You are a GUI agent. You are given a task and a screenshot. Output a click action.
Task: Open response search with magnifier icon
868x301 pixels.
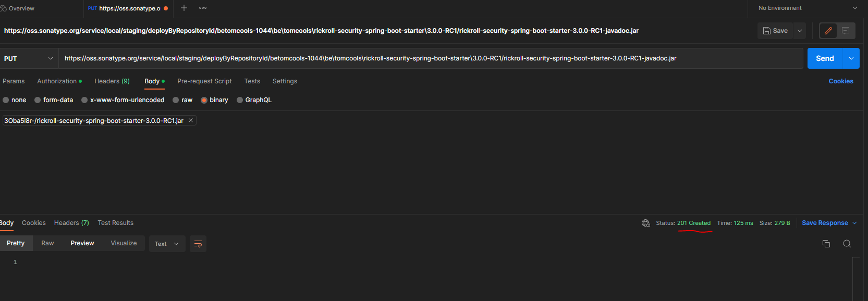tap(847, 243)
